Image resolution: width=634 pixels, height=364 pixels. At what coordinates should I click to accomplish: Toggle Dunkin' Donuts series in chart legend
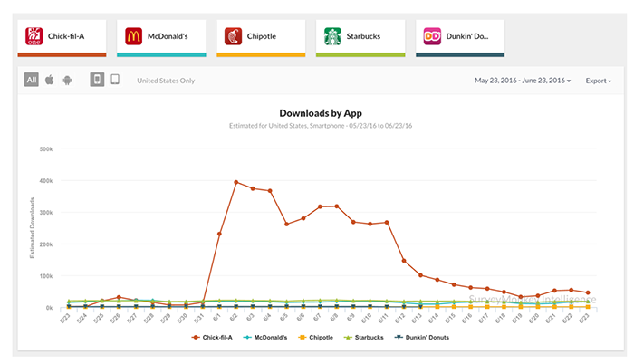pos(422,338)
